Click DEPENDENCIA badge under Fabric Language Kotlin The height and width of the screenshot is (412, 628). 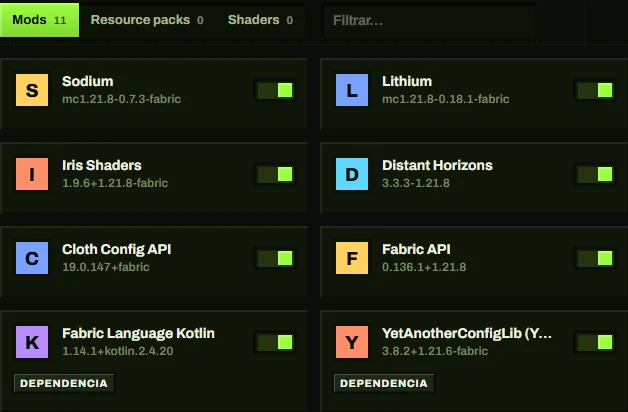pos(64,383)
